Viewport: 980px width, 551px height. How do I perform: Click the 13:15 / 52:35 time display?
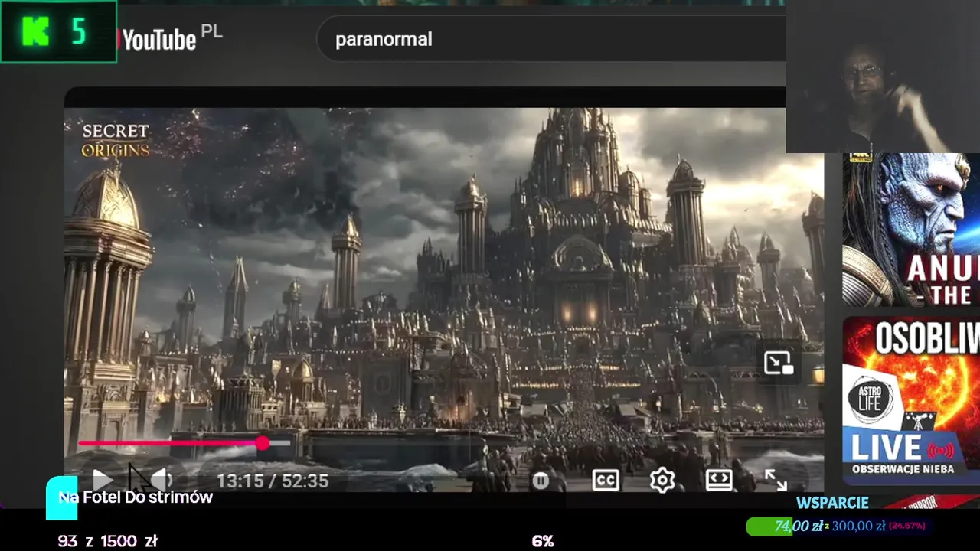pos(273,481)
